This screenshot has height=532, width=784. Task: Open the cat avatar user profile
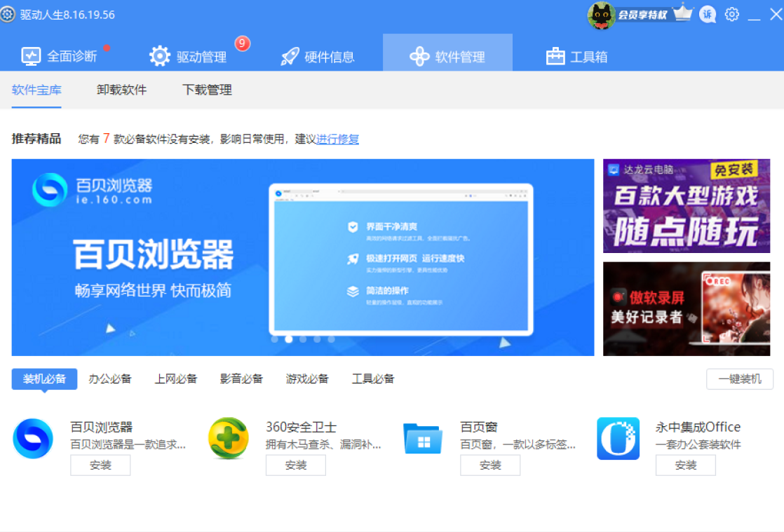point(601,15)
